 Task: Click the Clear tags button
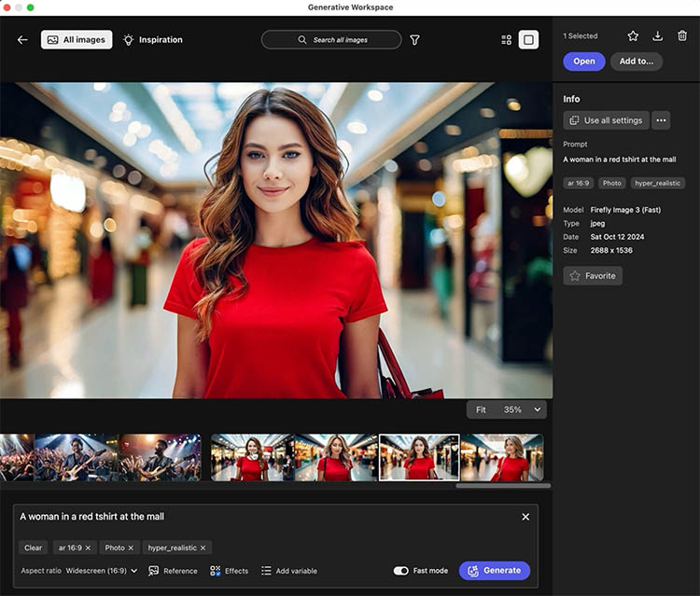tap(33, 547)
